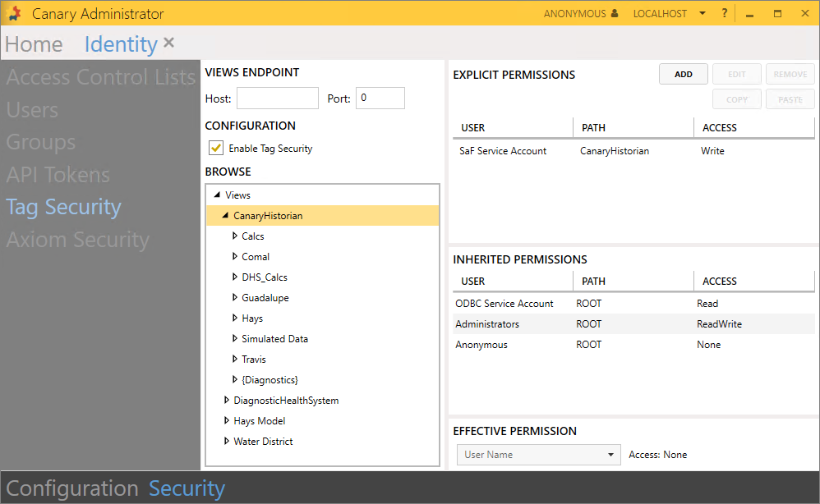Select the Simulated Data tree item
The image size is (820, 504).
pyautogui.click(x=274, y=339)
